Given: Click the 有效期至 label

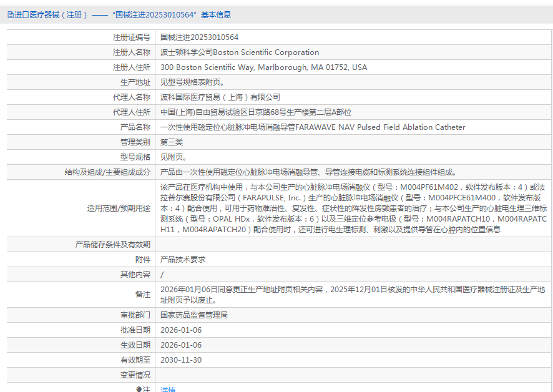Looking at the screenshot, I should [x=135, y=360].
